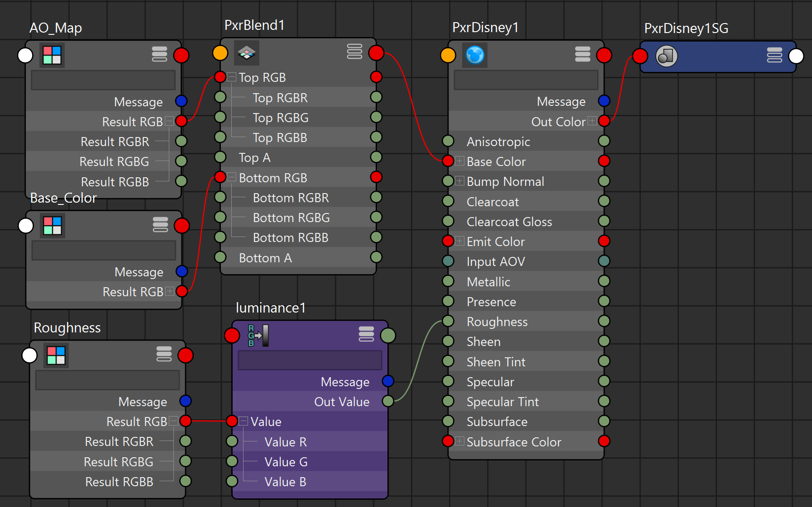Screen dimensions: 812x507
Task: Click luminance1 node filter field
Action: [310, 360]
